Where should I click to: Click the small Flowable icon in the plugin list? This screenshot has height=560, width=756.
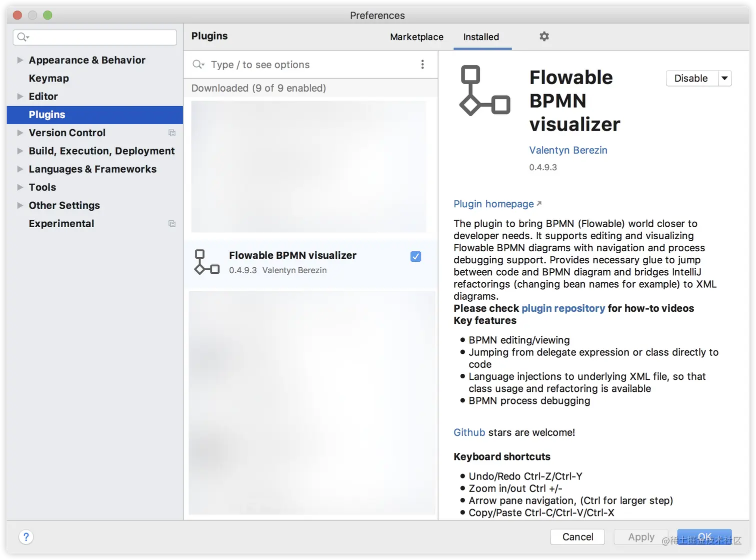pyautogui.click(x=206, y=262)
